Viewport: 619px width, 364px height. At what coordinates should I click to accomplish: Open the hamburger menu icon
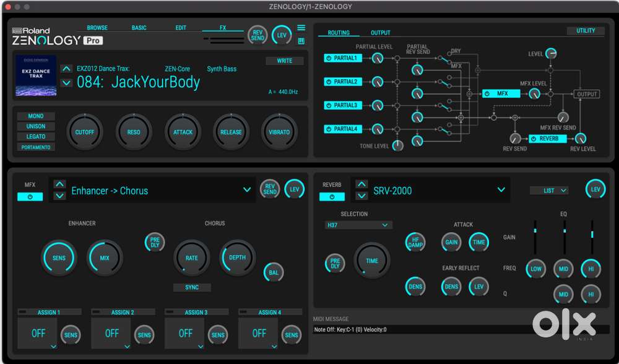[301, 28]
